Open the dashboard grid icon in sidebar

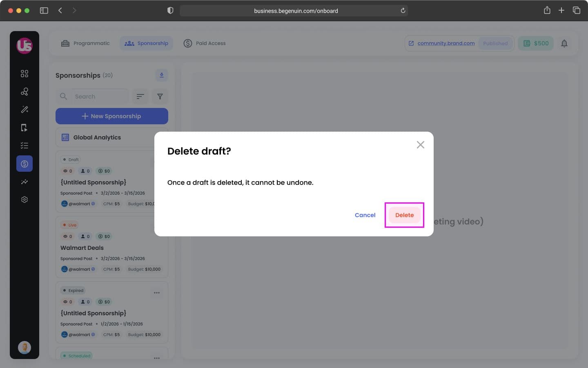click(x=24, y=74)
